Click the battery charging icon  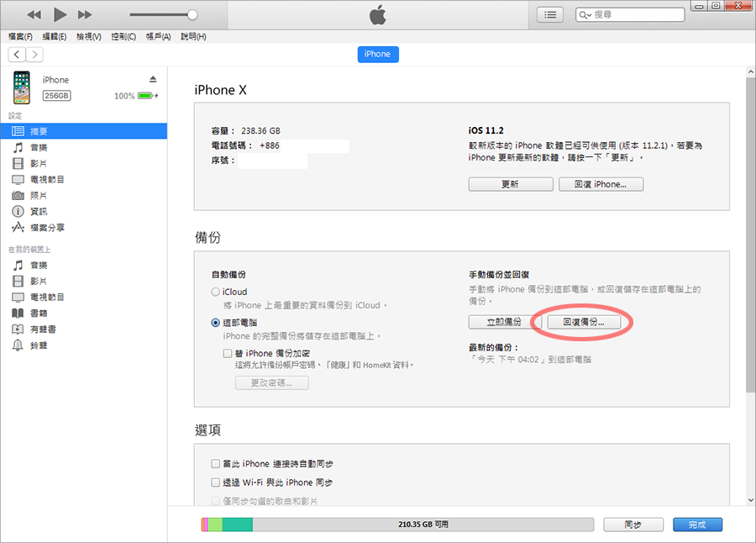pos(148,96)
